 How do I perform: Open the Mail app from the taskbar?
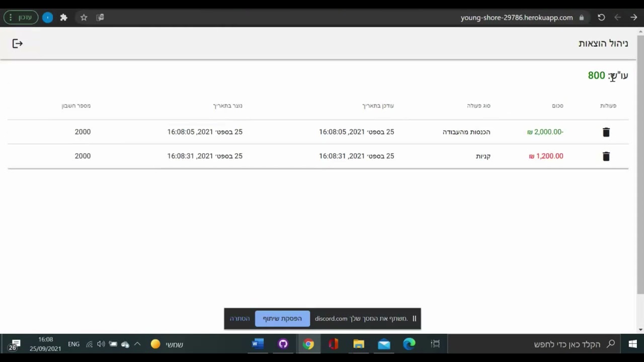tap(384, 344)
